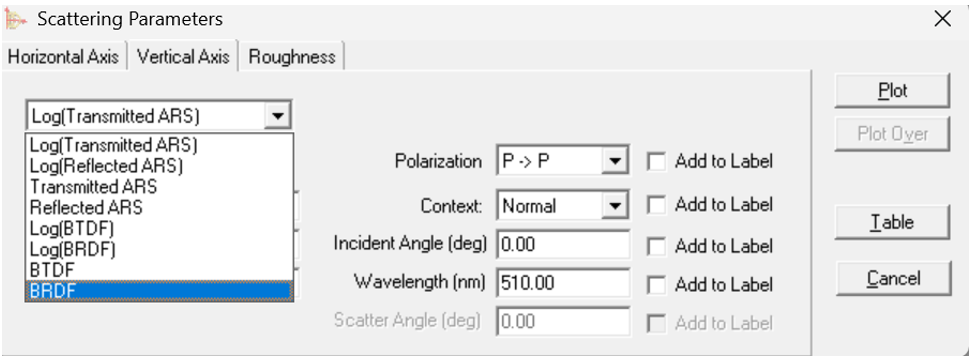Focus the Wavelength (nm) field
Screen dimensions: 974x360
[x=563, y=283]
